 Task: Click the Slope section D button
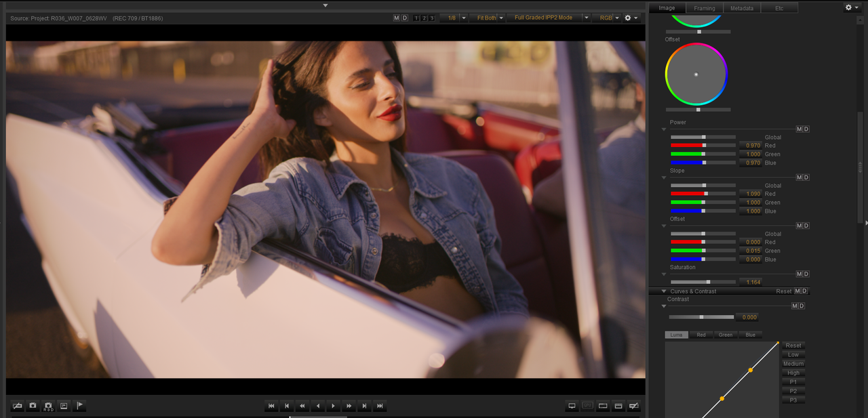[x=806, y=177]
